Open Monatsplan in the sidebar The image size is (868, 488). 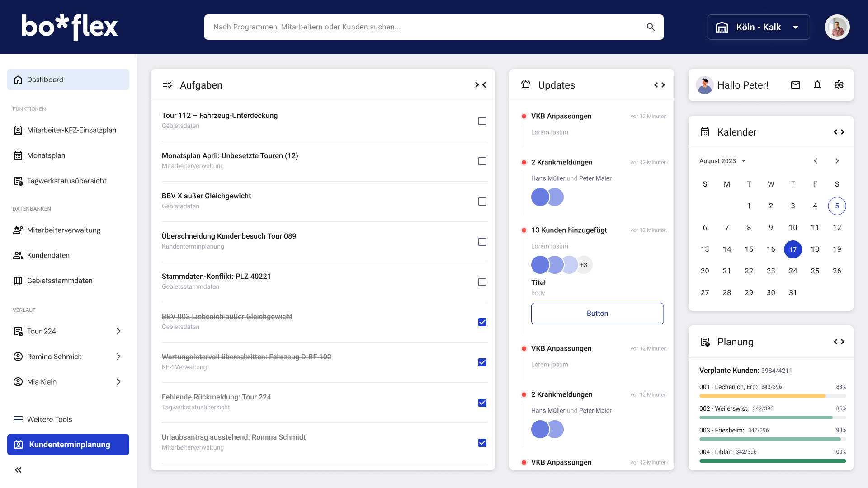pyautogui.click(x=46, y=155)
